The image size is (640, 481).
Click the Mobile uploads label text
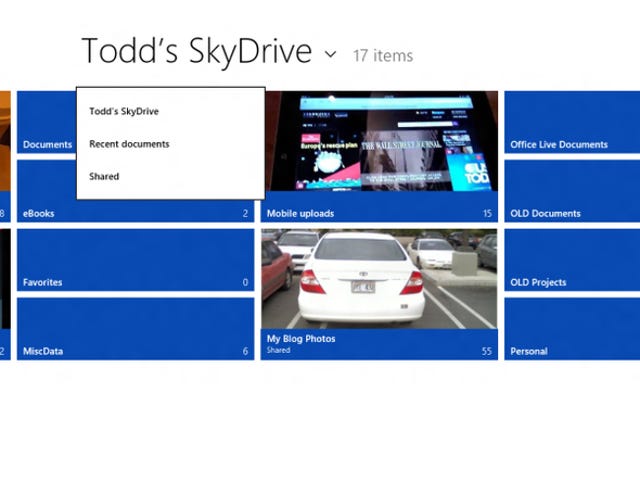[x=300, y=214]
